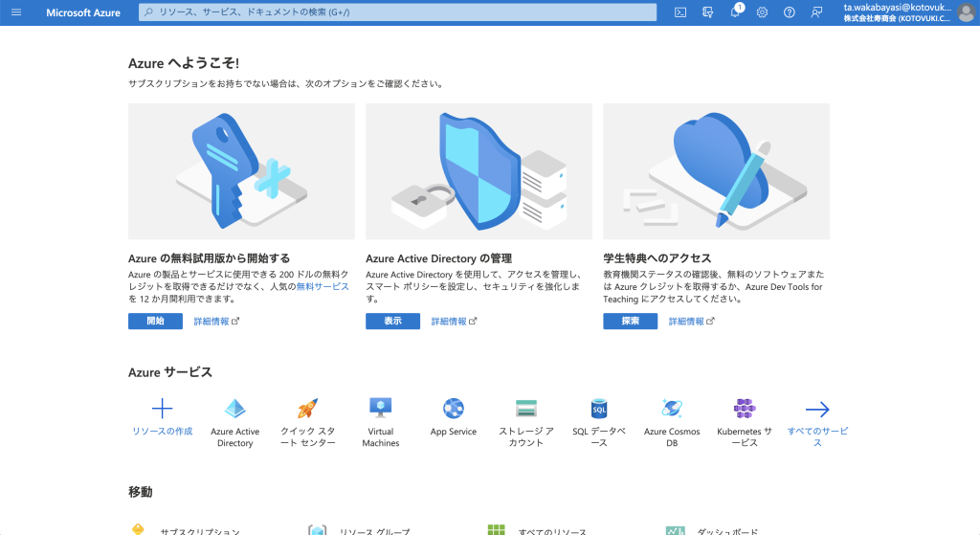Open directory and subscription filter icon

[x=707, y=11]
